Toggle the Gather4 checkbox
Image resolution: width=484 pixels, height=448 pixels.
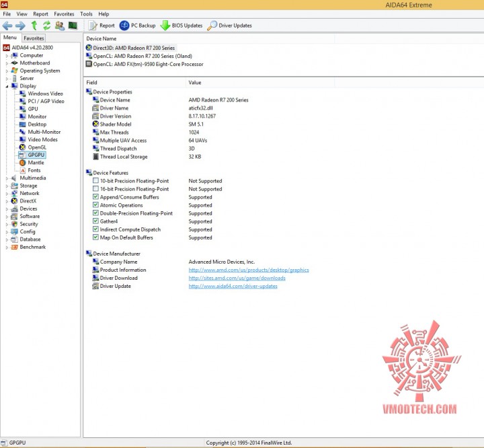[95, 221]
